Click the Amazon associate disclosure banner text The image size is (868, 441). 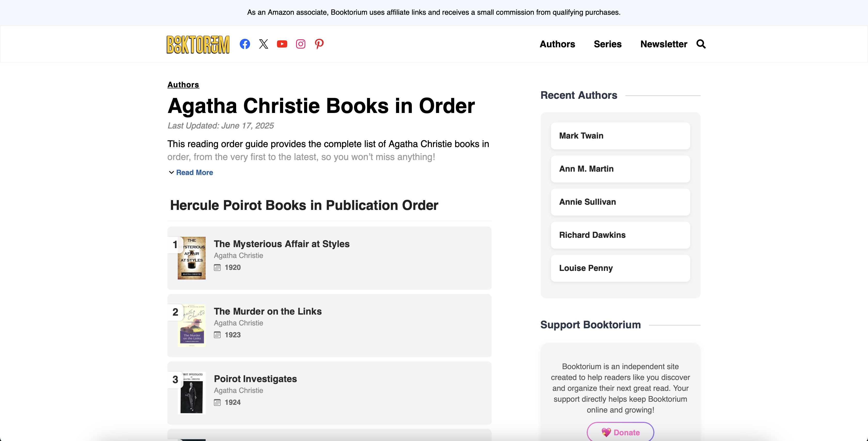tap(434, 12)
